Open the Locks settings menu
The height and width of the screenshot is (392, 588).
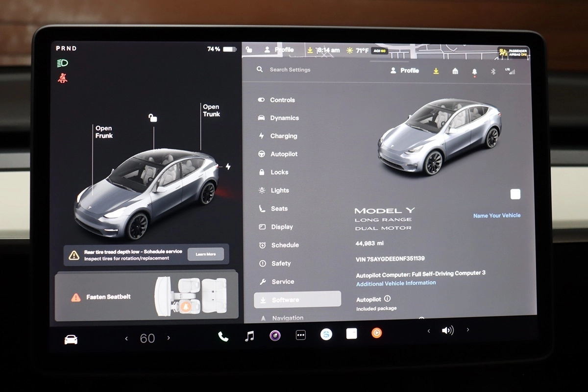[x=273, y=172]
